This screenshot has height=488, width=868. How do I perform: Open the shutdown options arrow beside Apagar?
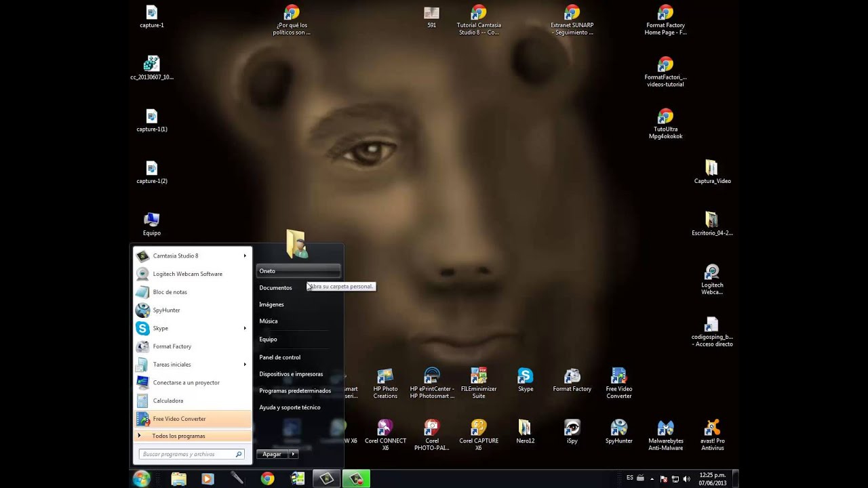pos(294,454)
